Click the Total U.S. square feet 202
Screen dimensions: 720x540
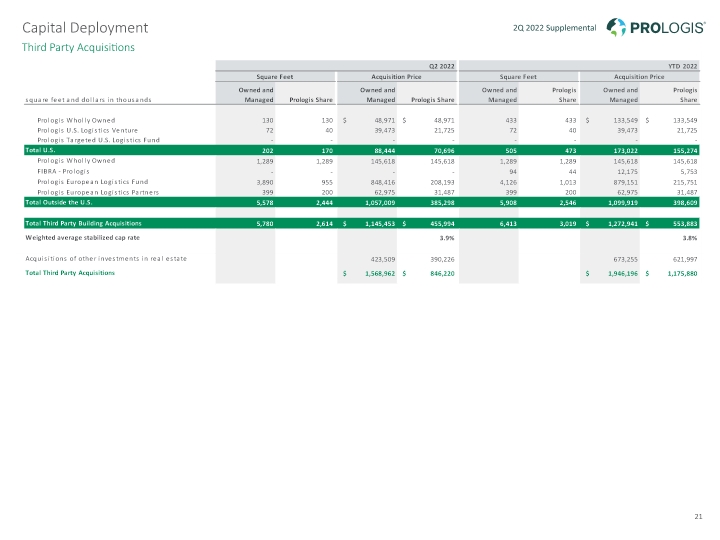[x=268, y=151]
